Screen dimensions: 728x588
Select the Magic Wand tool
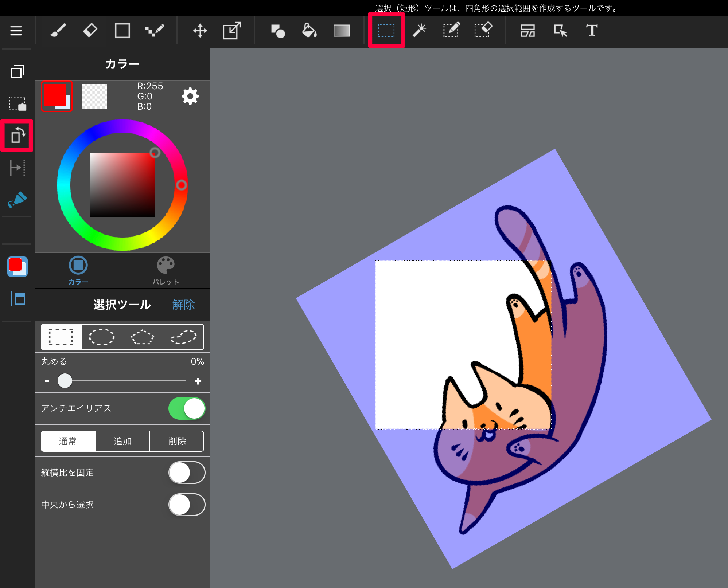click(419, 31)
